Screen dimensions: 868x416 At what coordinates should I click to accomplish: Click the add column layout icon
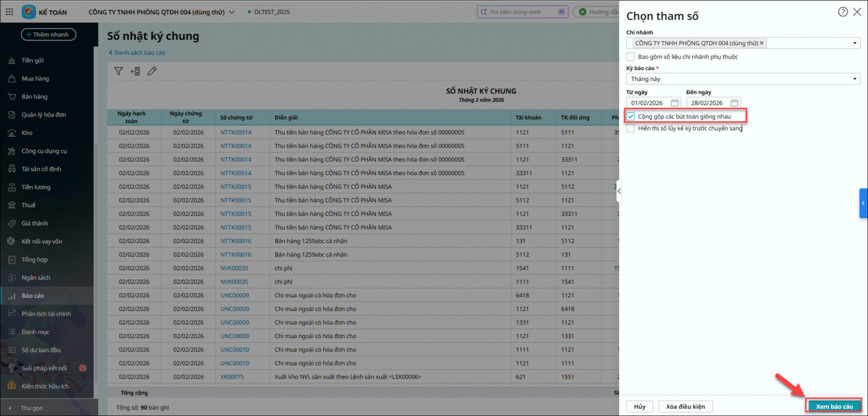135,71
